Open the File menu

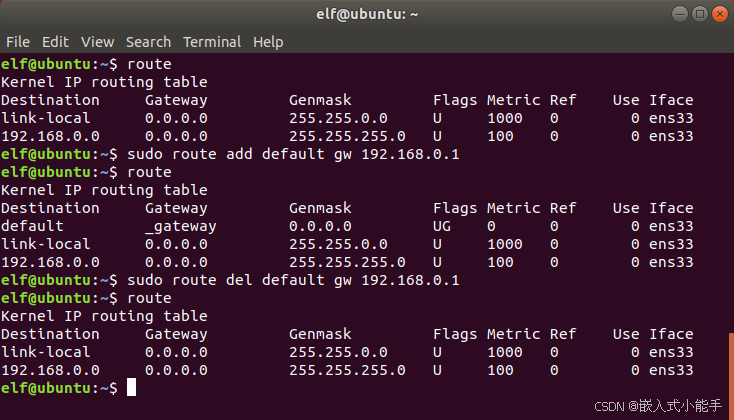[18, 42]
